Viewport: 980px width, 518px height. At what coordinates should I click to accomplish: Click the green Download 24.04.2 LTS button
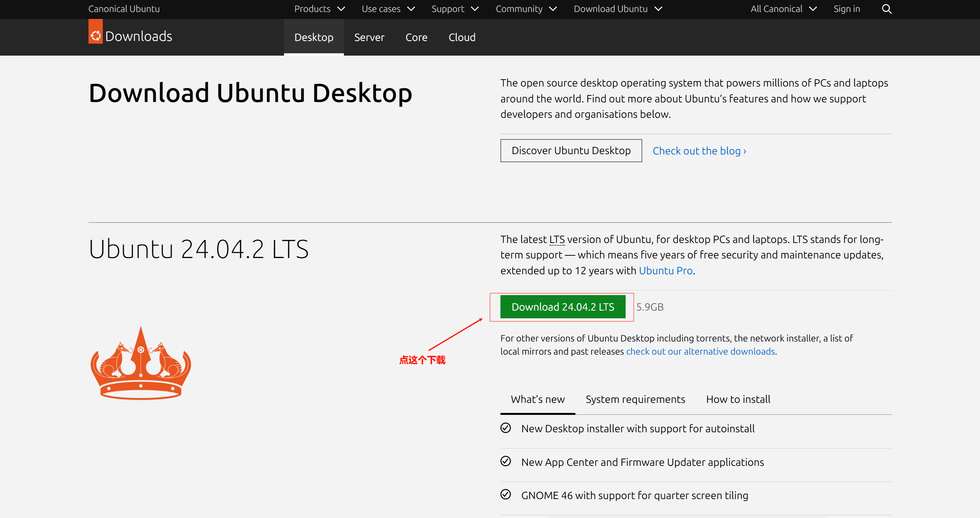pos(563,307)
